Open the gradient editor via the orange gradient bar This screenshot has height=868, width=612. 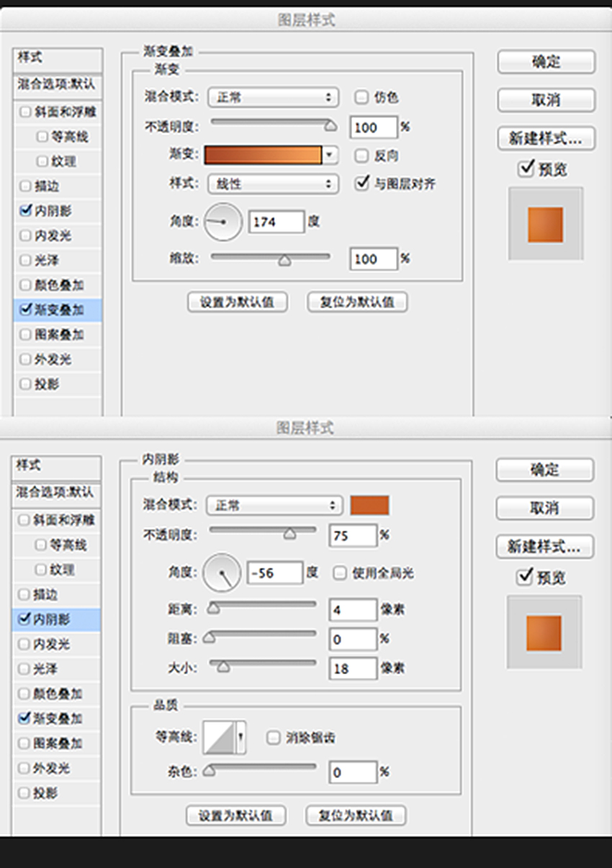tap(263, 155)
